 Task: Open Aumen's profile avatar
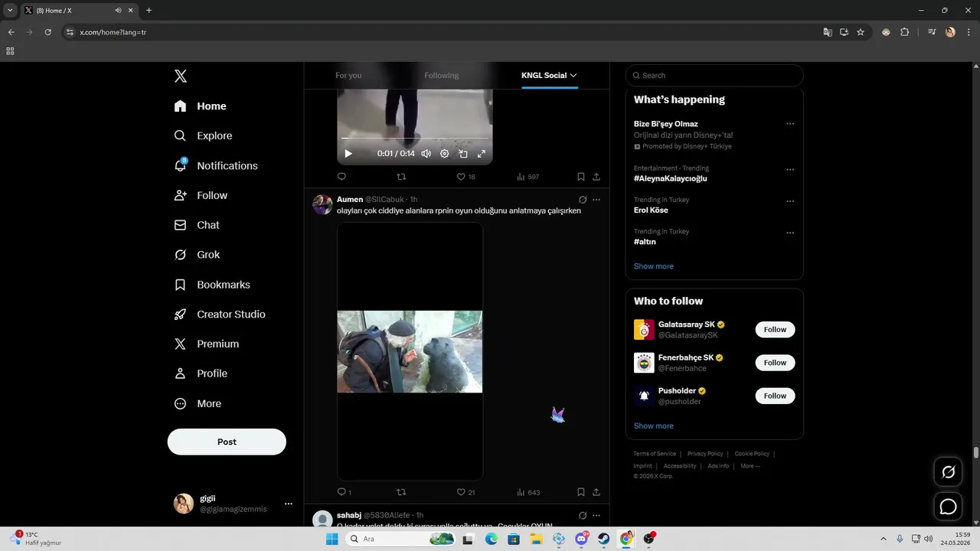pyautogui.click(x=322, y=204)
